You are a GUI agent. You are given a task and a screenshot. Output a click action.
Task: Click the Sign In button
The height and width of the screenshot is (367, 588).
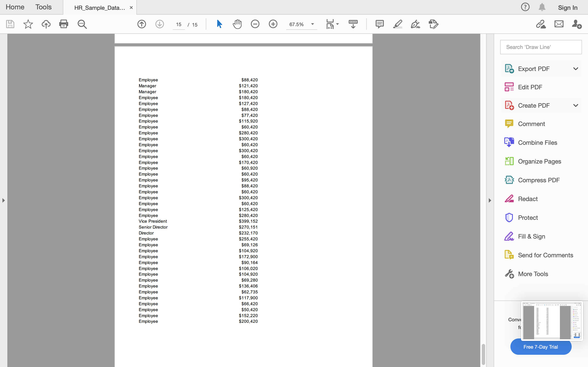tap(568, 8)
